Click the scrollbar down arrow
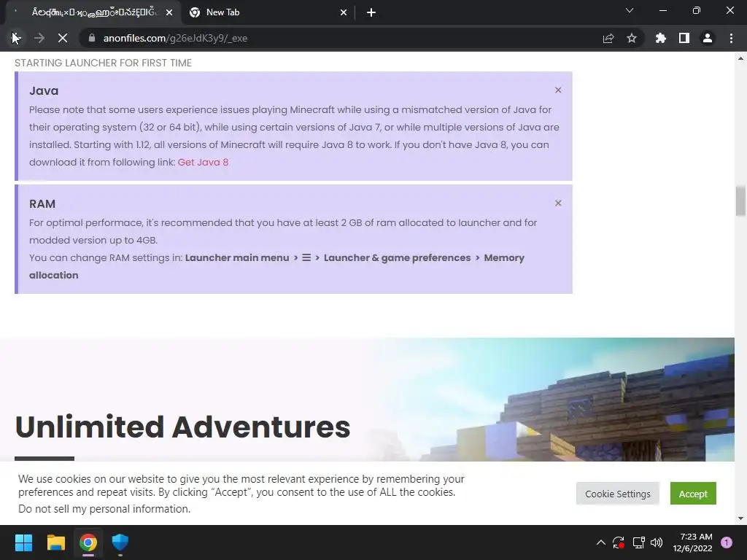 [740, 518]
